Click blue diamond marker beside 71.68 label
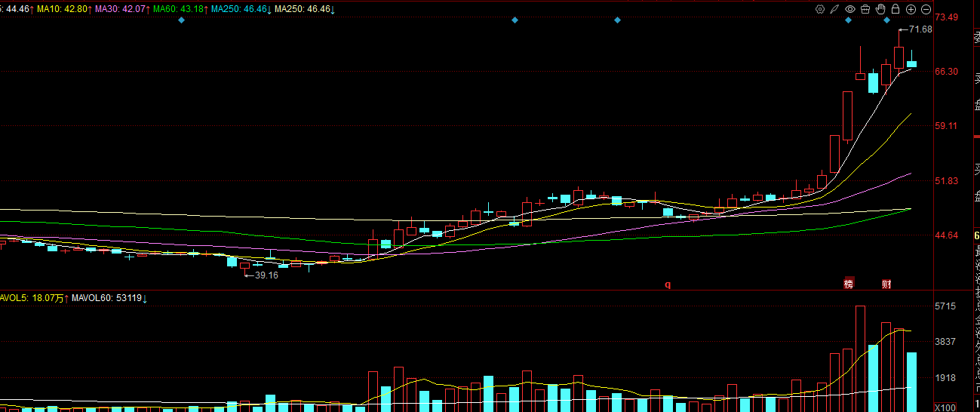The height and width of the screenshot is (412, 980). 887,20
